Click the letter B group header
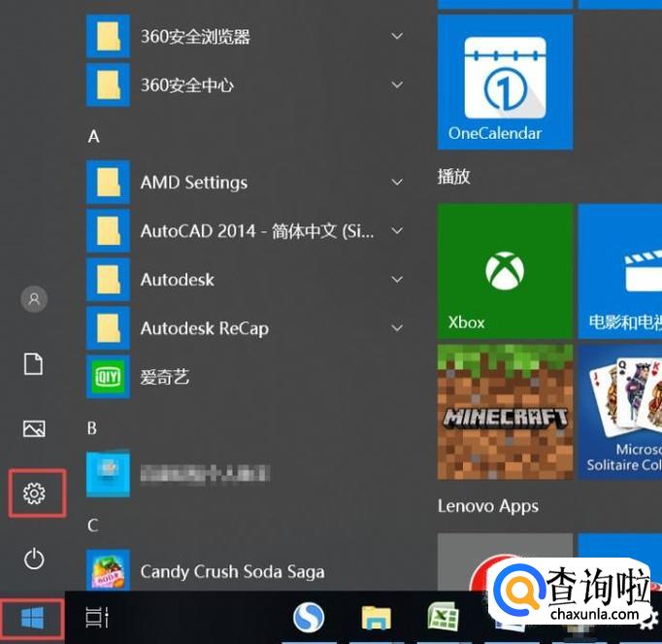This screenshot has width=662, height=644. point(92,428)
